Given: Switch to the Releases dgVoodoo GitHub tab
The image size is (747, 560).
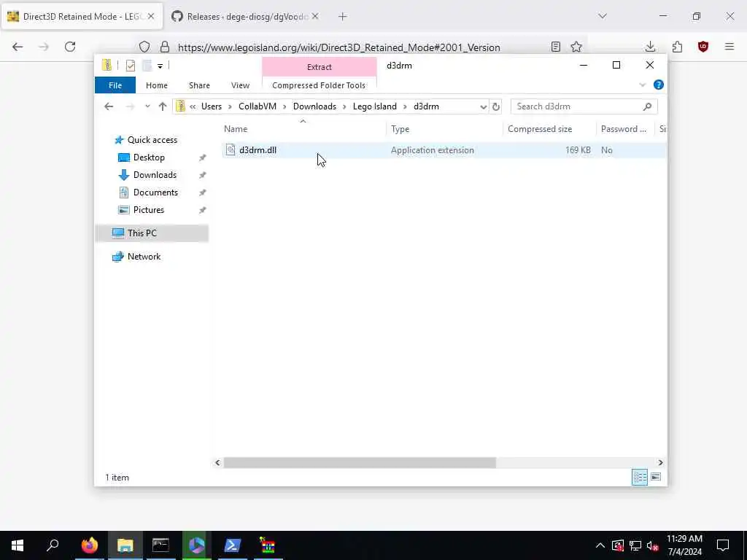Looking at the screenshot, I should (x=245, y=17).
